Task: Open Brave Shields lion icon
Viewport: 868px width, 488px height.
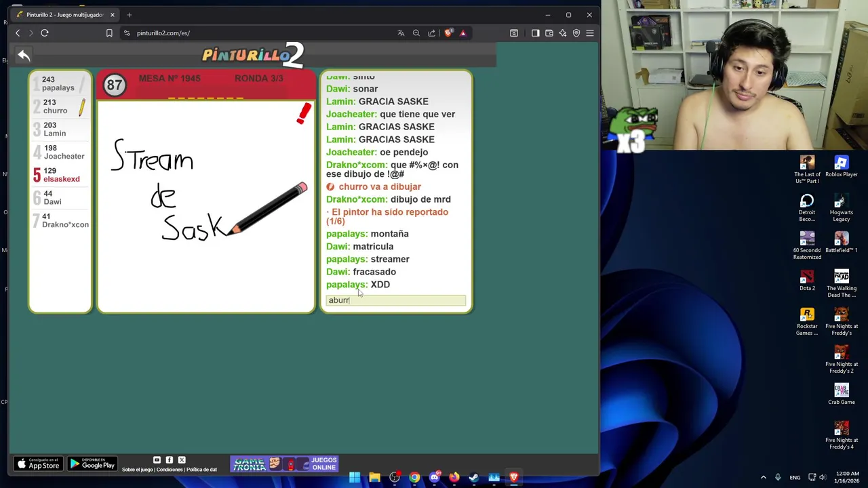Action: click(x=448, y=33)
